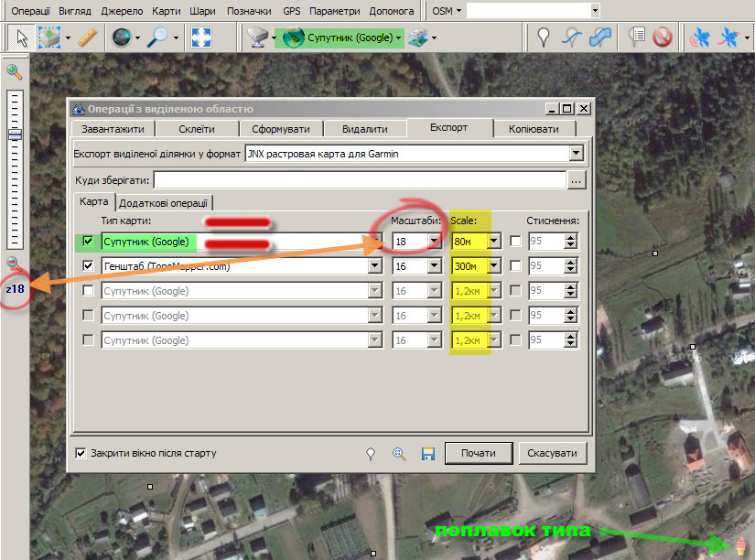Select the ruler distance measurement tool

click(x=87, y=38)
